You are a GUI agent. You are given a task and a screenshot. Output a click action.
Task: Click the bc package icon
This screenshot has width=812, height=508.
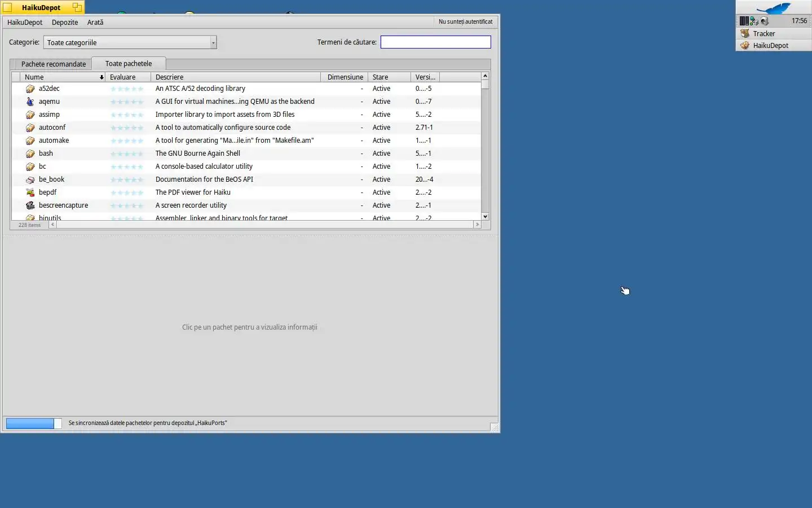30,167
